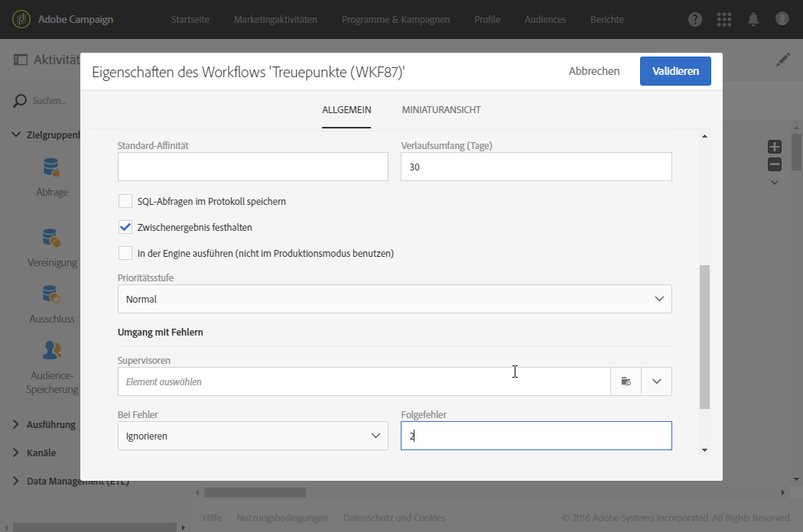Click the zoom out minus icon
Viewport: 803px width, 532px height.
tap(775, 164)
